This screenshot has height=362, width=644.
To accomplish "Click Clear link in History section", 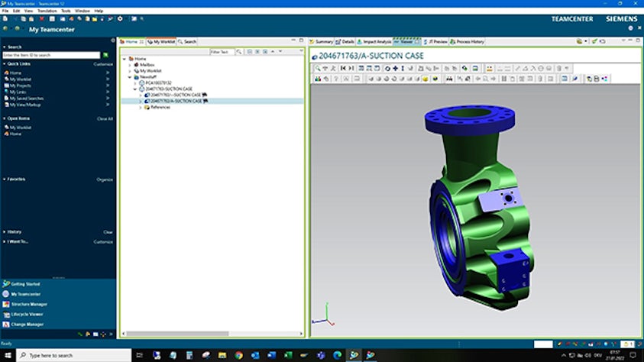I will click(108, 232).
